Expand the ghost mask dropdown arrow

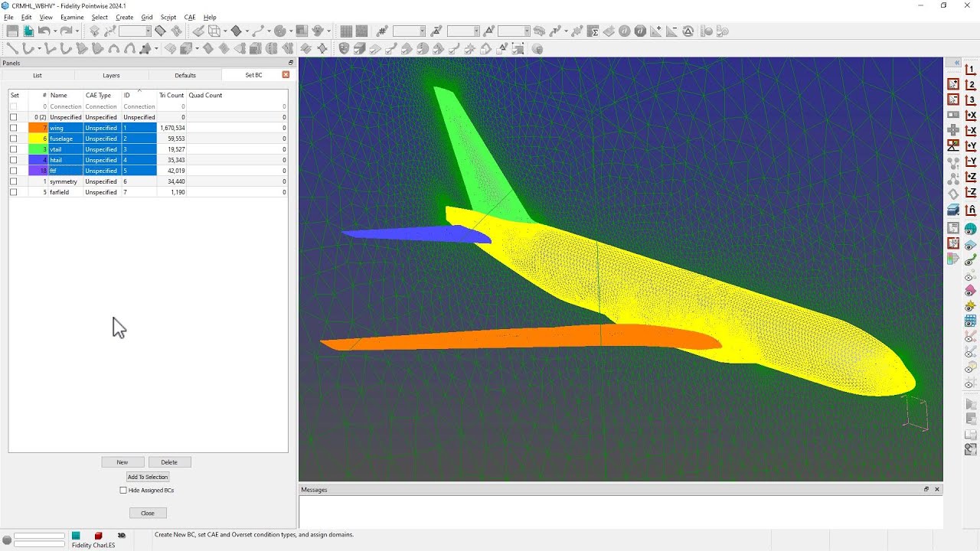328,31
